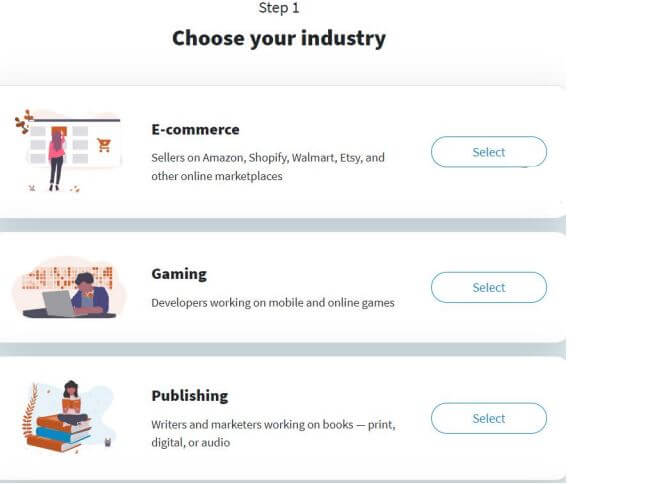This screenshot has height=484, width=668.
Task: Click the Amazon, Shopify sellers description
Action: point(268,167)
